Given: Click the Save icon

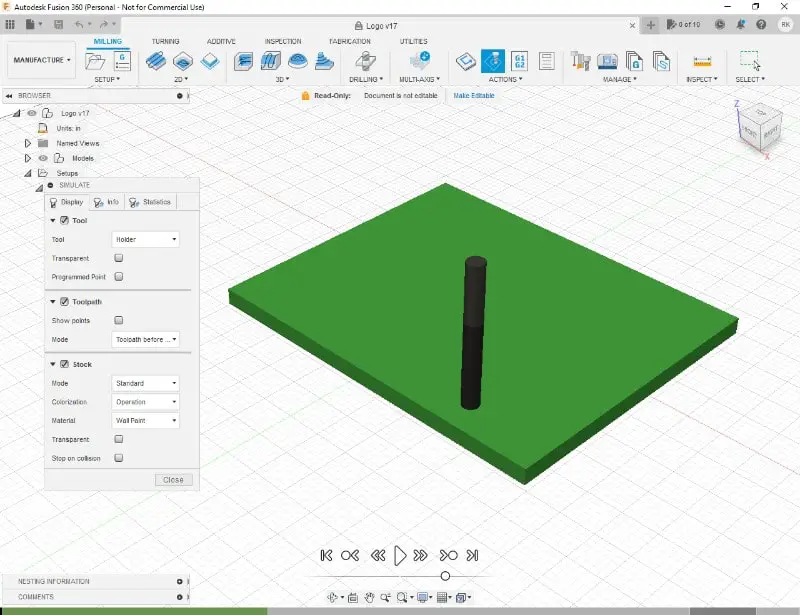Looking at the screenshot, I should (x=59, y=24).
